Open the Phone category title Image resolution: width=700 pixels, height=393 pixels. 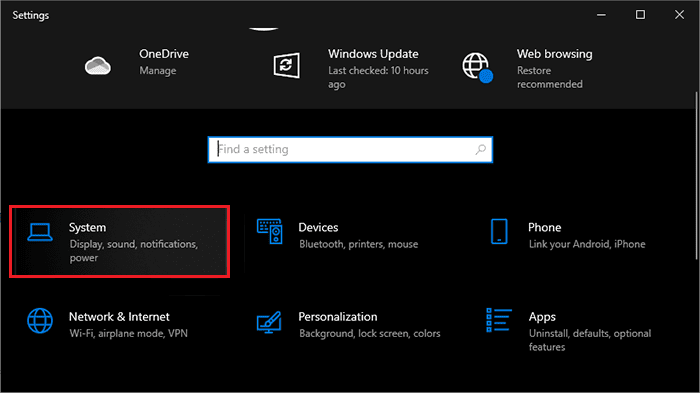[x=545, y=228]
